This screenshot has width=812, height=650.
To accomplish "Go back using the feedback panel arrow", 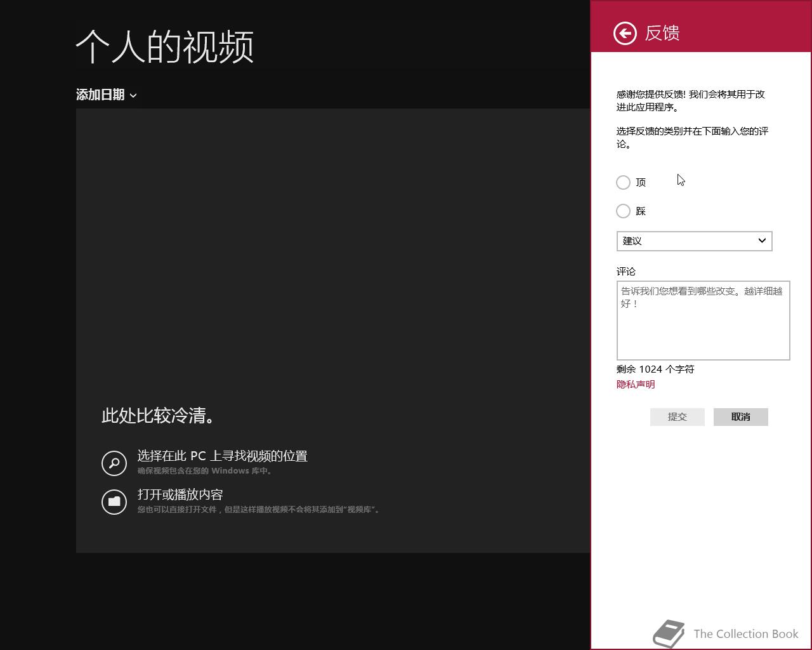I will pyautogui.click(x=625, y=33).
